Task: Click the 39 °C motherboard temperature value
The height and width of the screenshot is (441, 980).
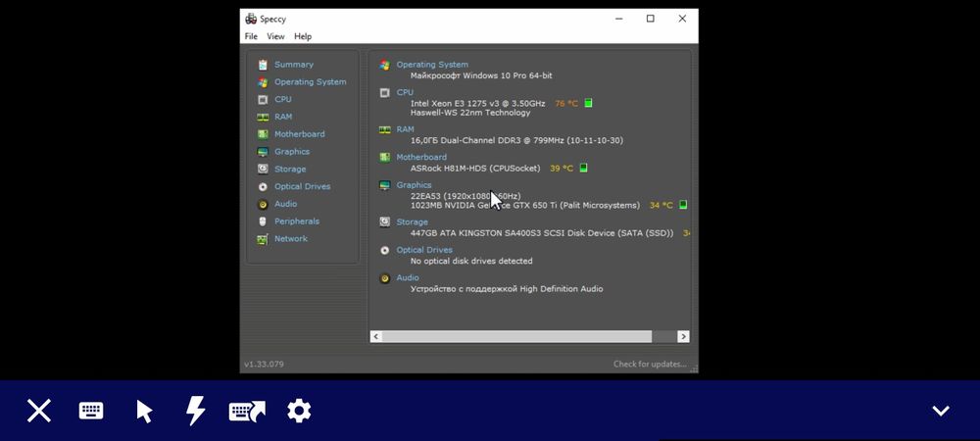Action: tap(562, 169)
